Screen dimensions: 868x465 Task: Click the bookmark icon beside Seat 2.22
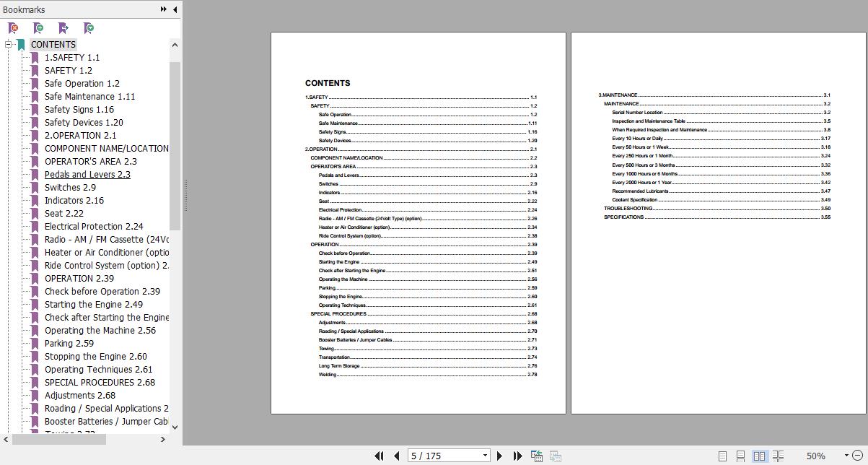tap(35, 214)
